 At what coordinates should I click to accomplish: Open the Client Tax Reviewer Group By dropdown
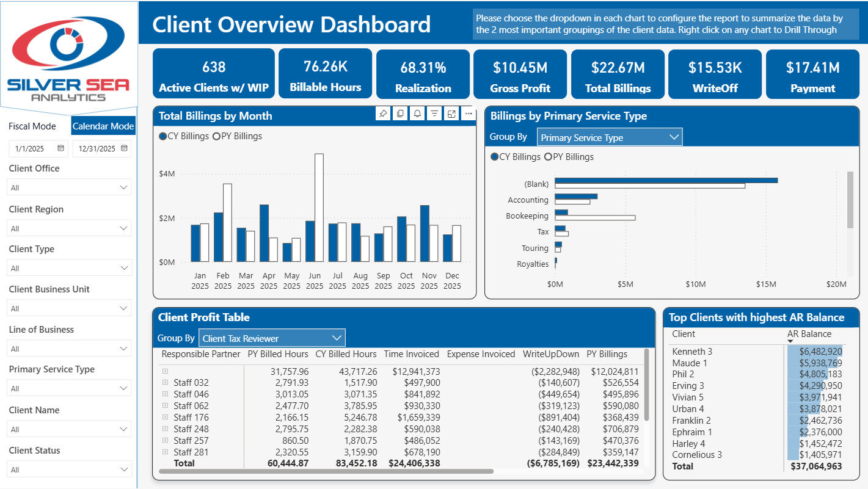272,338
